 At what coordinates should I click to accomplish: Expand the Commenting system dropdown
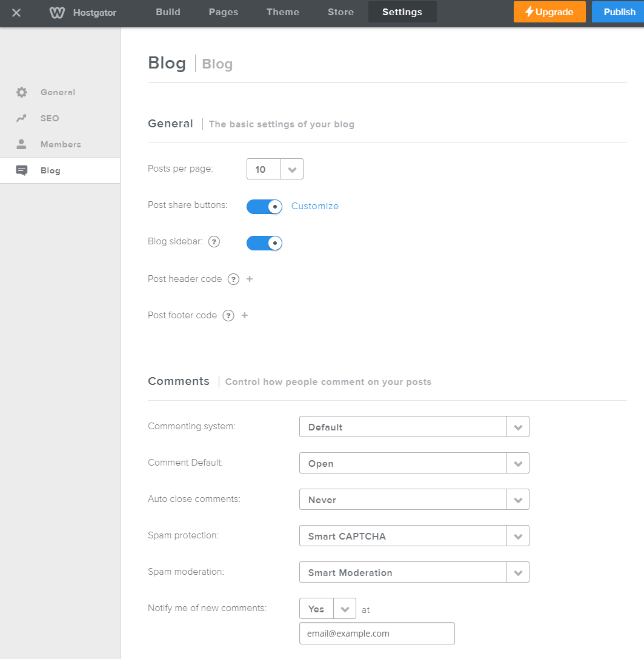[518, 426]
